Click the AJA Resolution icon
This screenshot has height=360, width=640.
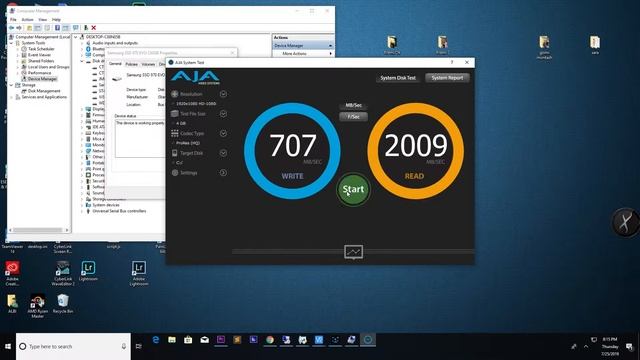click(x=175, y=94)
